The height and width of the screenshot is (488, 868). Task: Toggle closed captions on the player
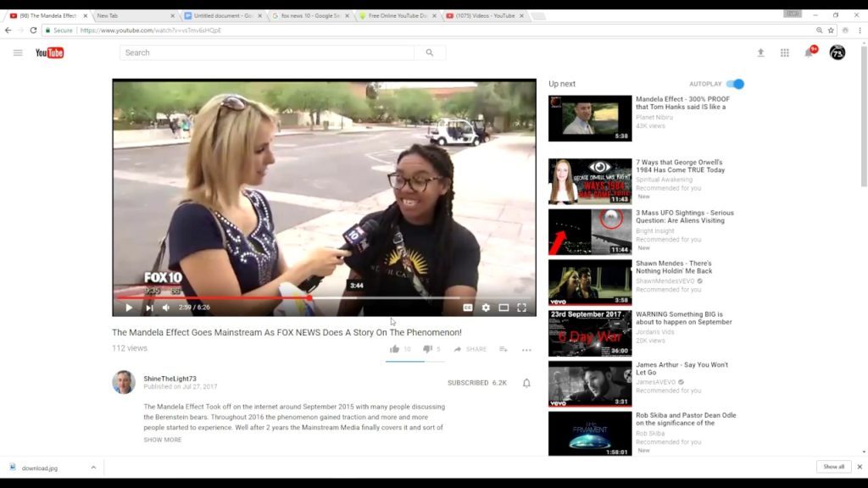pyautogui.click(x=468, y=308)
